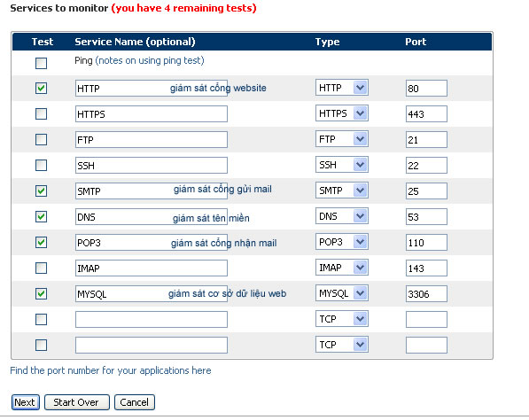Image resolution: width=529 pixels, height=420 pixels.
Task: Click the Start Over button
Action: coord(77,402)
